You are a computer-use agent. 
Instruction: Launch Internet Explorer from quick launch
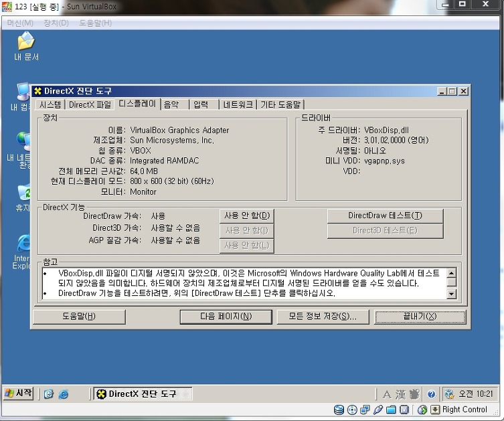[x=64, y=394]
